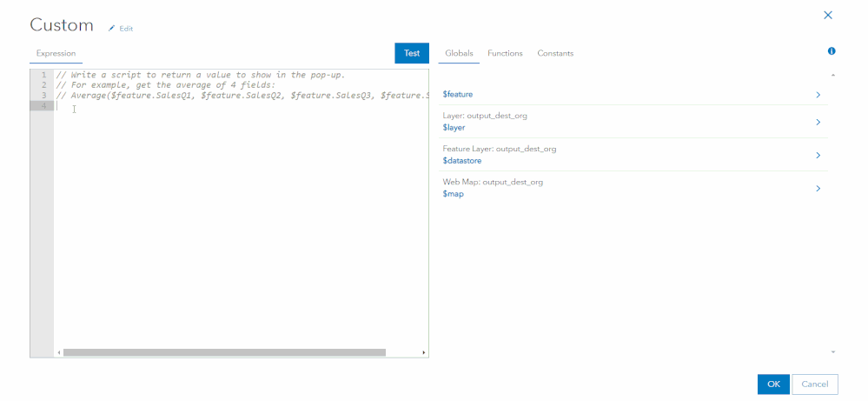This screenshot has height=401, width=868.
Task: Click the pencil Edit icon next to Custom
Action: pos(111,28)
